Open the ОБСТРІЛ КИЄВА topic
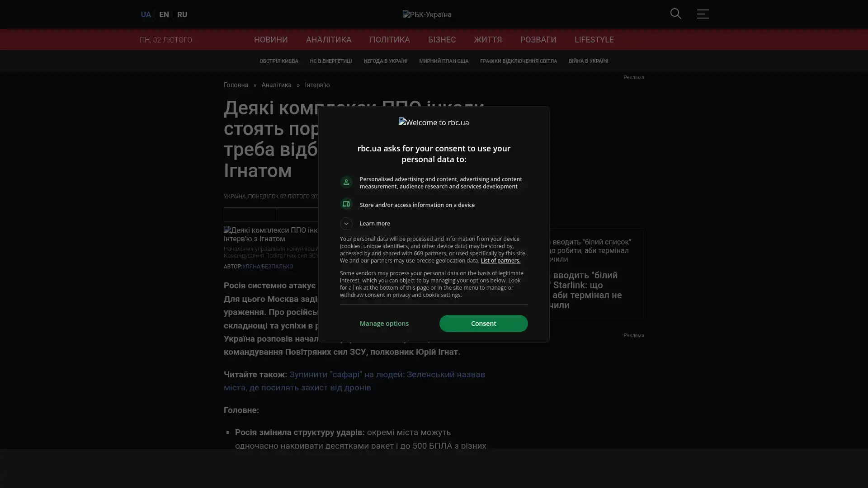This screenshot has width=868, height=488. tap(279, 61)
